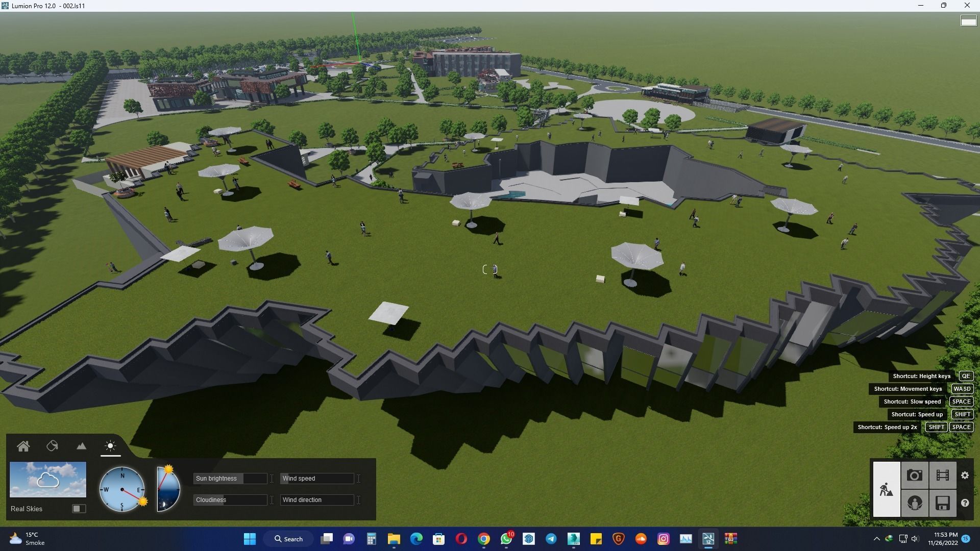The image size is (980, 551).
Task: Open the Windows taskbar Search box
Action: [288, 539]
